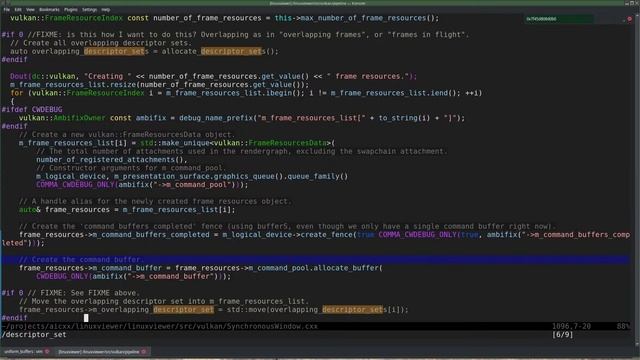Click the green search text field at top right
This screenshot has width=640, height=360.
coord(559,19)
